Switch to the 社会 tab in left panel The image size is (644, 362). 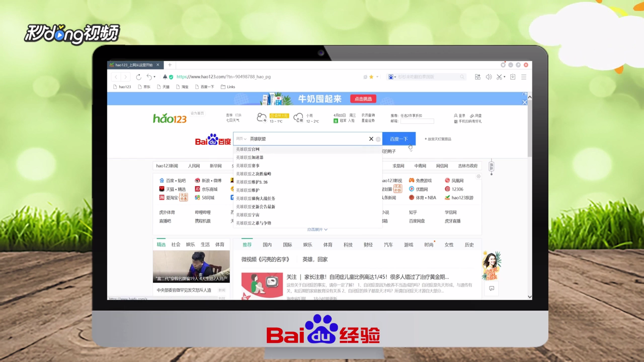176,244
